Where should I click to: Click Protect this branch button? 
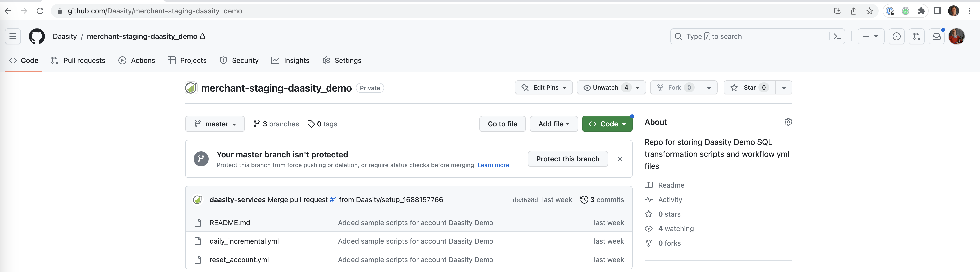(568, 159)
